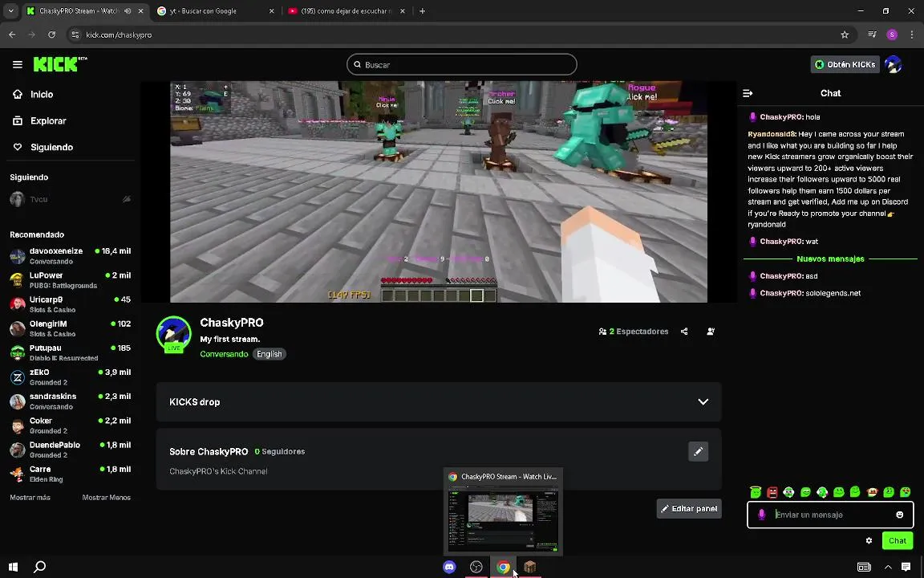The height and width of the screenshot is (578, 924).
Task: Mute the audio on the ChaskyPRO Stream tab
Action: (128, 11)
